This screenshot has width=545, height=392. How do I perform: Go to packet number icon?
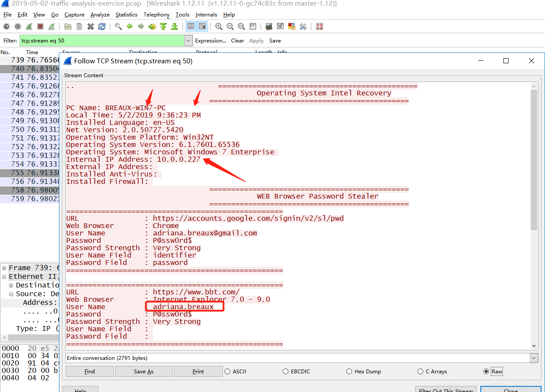click(x=152, y=26)
